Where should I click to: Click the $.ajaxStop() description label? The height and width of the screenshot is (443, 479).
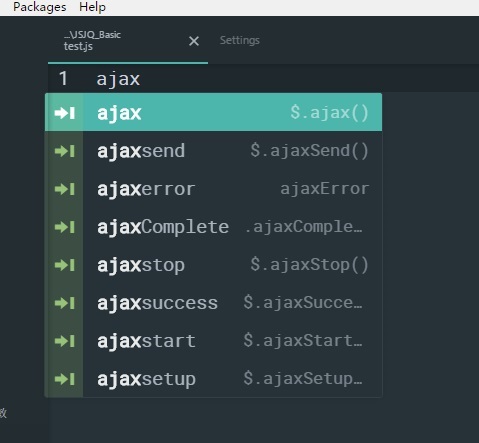coord(309,265)
